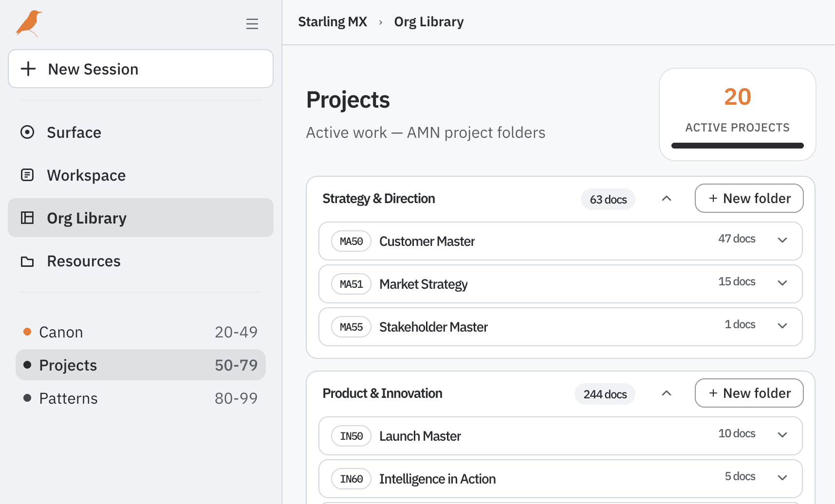
Task: Add New folder in Strategy & Direction
Action: pyautogui.click(x=749, y=198)
